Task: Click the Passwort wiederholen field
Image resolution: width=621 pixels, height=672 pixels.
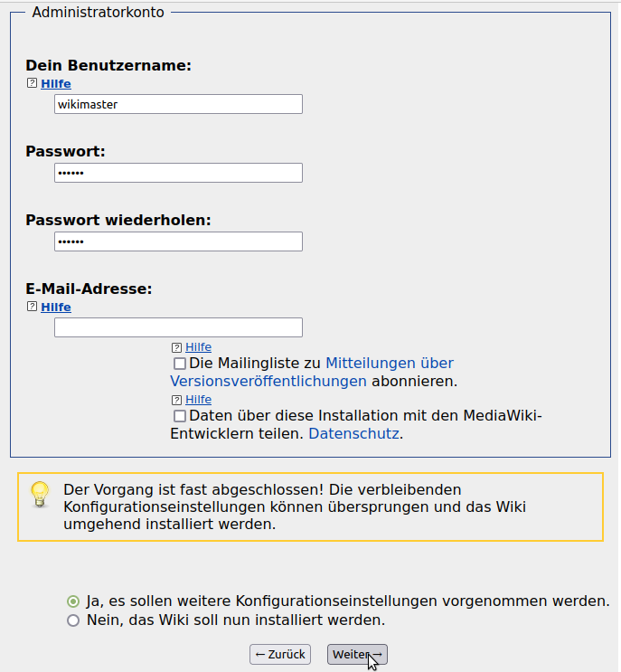Action: 178,241
